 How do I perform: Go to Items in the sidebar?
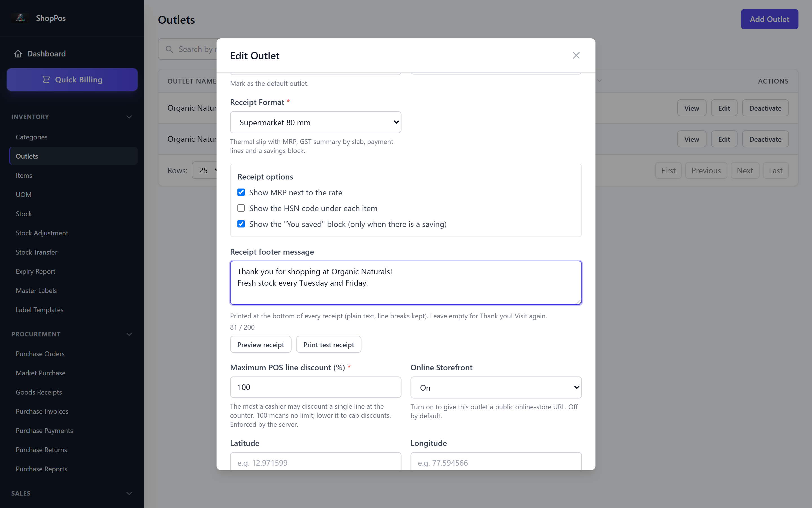[73, 175]
